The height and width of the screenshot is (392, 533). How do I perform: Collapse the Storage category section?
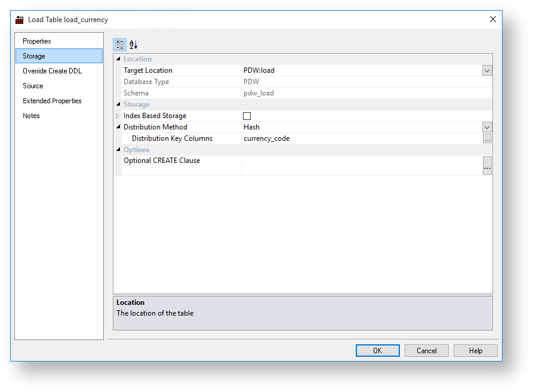(x=118, y=104)
